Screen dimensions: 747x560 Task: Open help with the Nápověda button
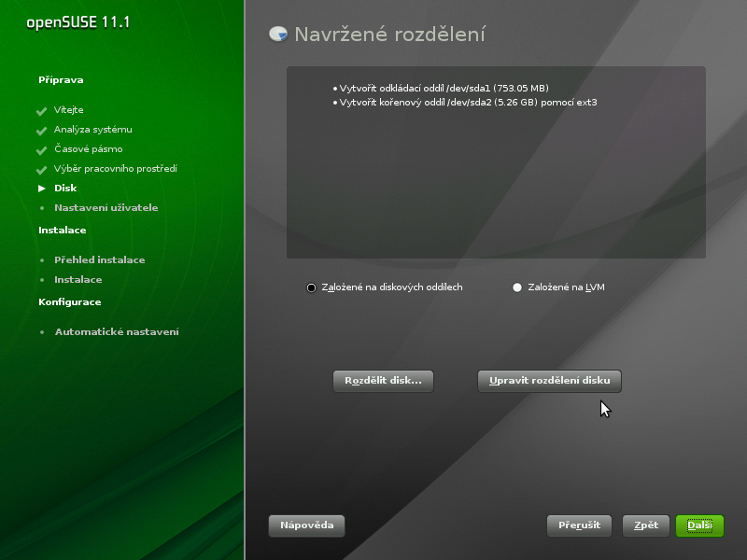coord(306,525)
